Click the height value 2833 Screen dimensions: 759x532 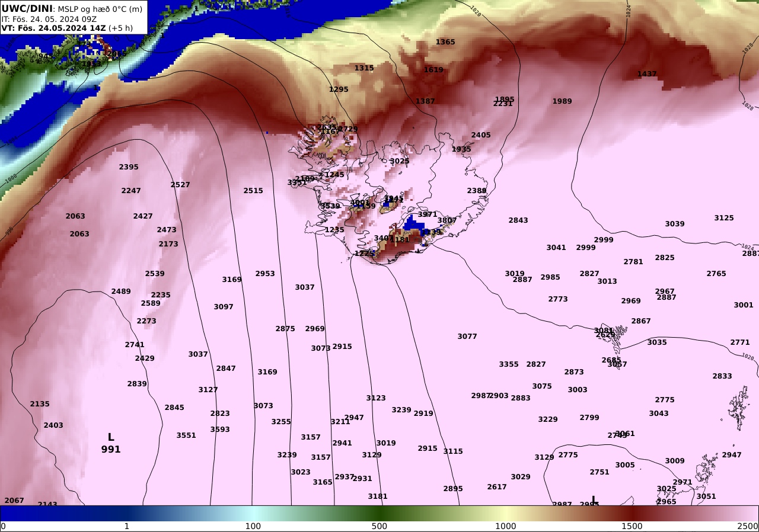722,376
